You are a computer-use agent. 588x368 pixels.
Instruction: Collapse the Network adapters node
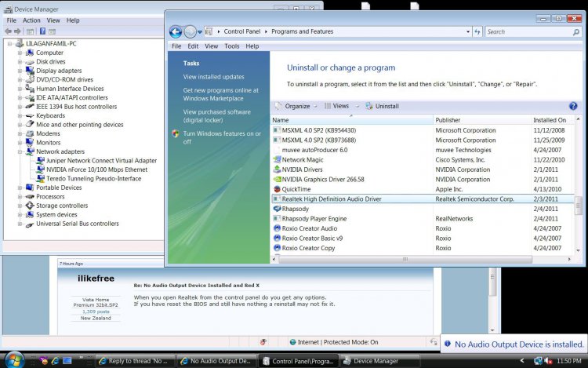pos(20,152)
